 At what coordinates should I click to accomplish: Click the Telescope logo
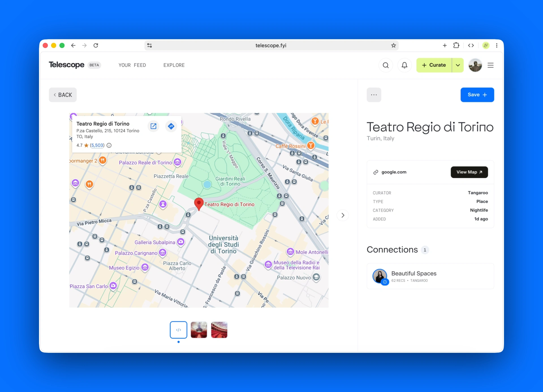click(66, 65)
